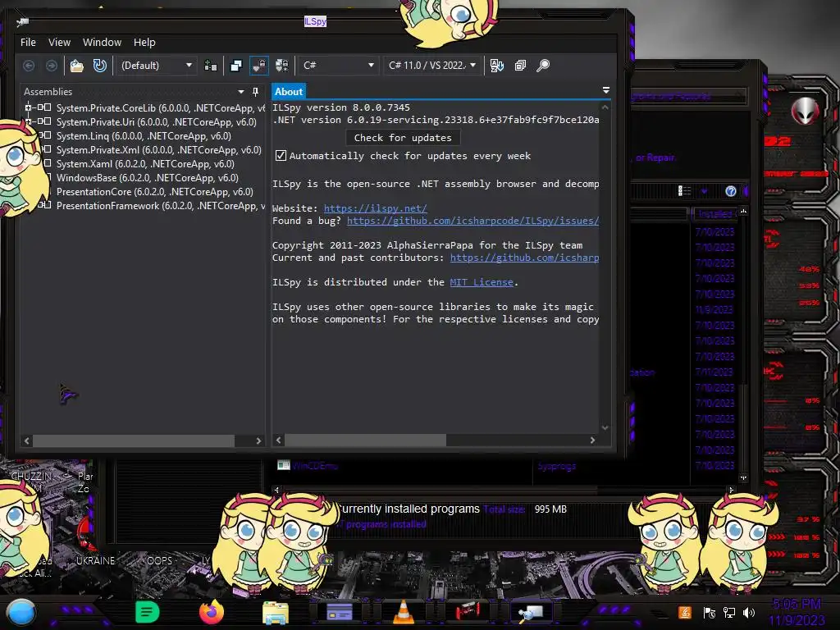Click the network tray icon
The image size is (840, 630).
click(728, 613)
